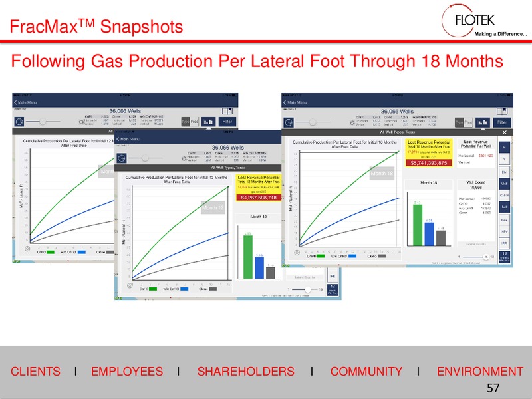Tap refresh icon in 18-month window
Viewport: 532px width, 399px height.
tap(352, 123)
